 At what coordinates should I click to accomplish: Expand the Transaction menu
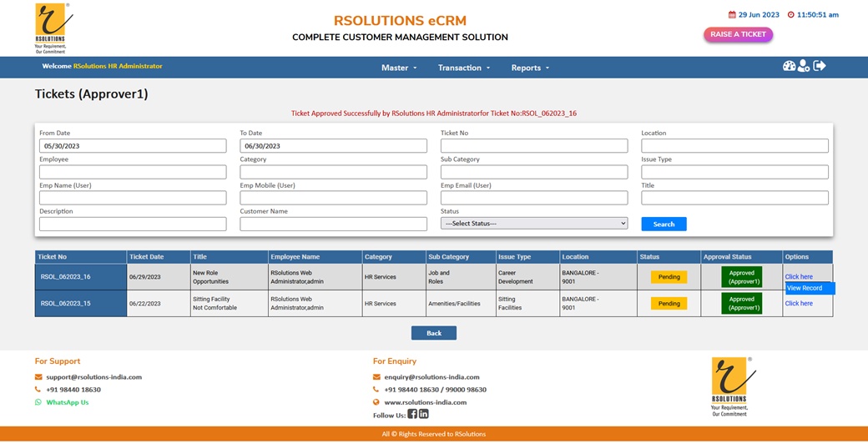pyautogui.click(x=463, y=68)
